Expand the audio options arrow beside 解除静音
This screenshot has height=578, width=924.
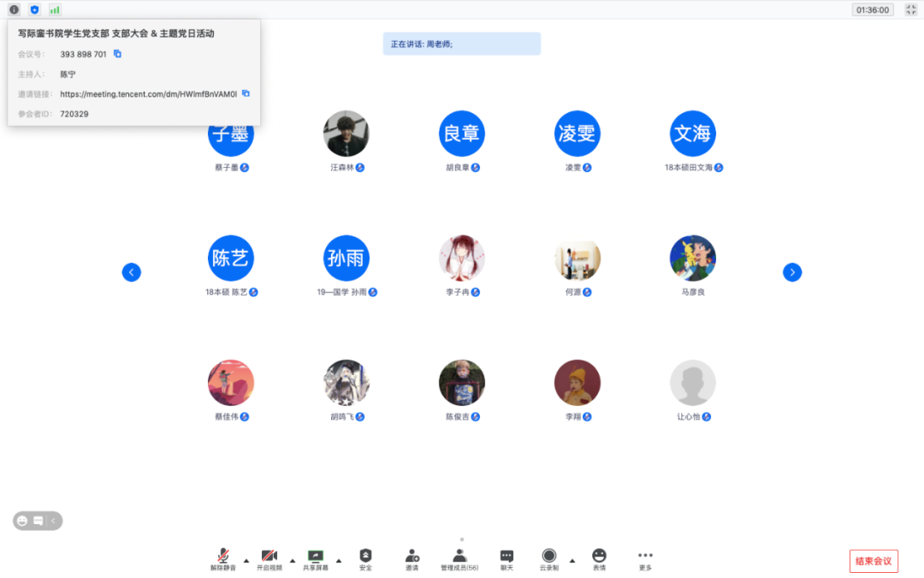point(246,561)
